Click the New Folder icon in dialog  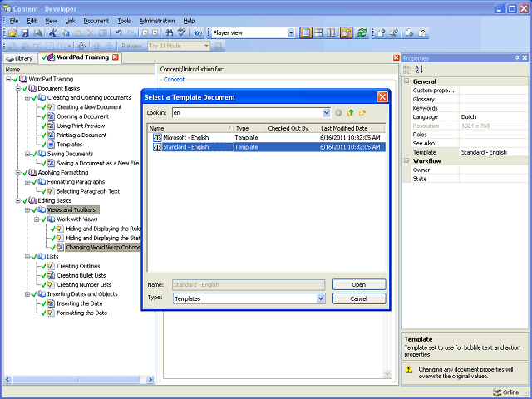362,113
